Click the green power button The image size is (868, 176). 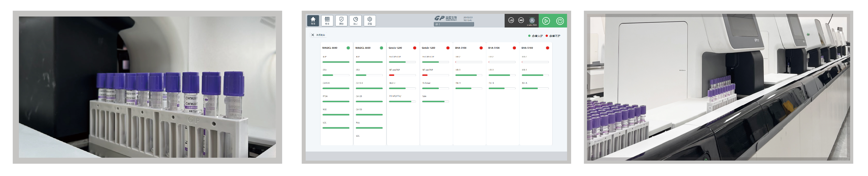[x=560, y=21]
